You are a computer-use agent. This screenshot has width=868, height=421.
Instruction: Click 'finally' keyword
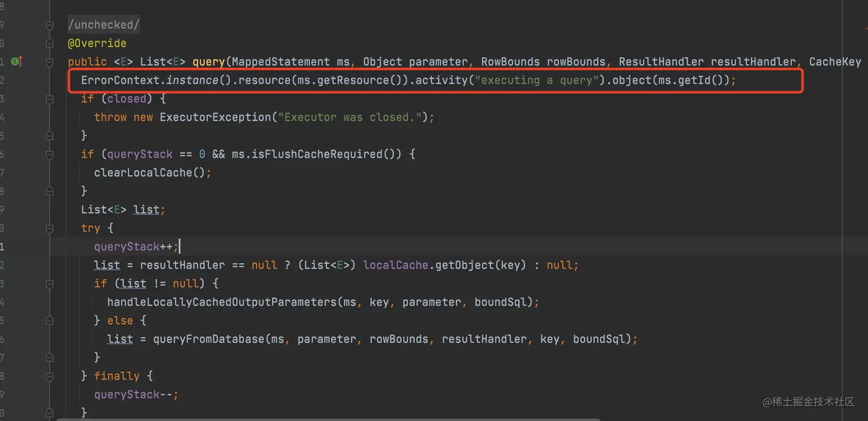point(117,376)
